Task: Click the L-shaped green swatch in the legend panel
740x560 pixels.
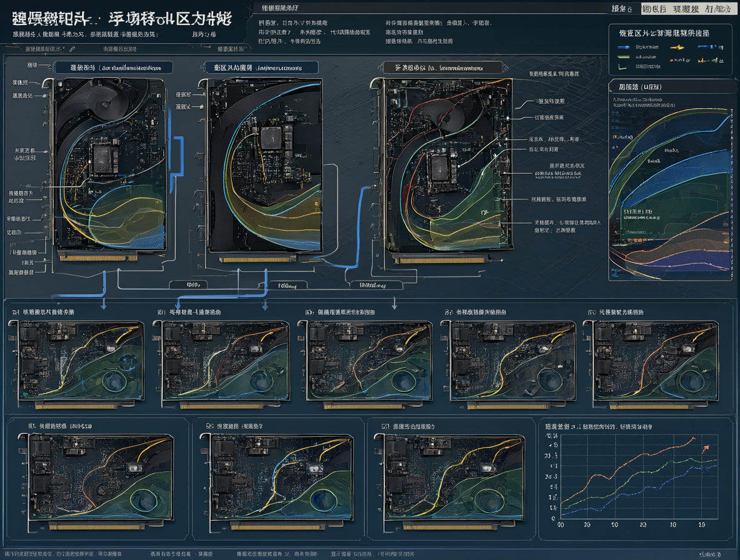Action: click(622, 67)
